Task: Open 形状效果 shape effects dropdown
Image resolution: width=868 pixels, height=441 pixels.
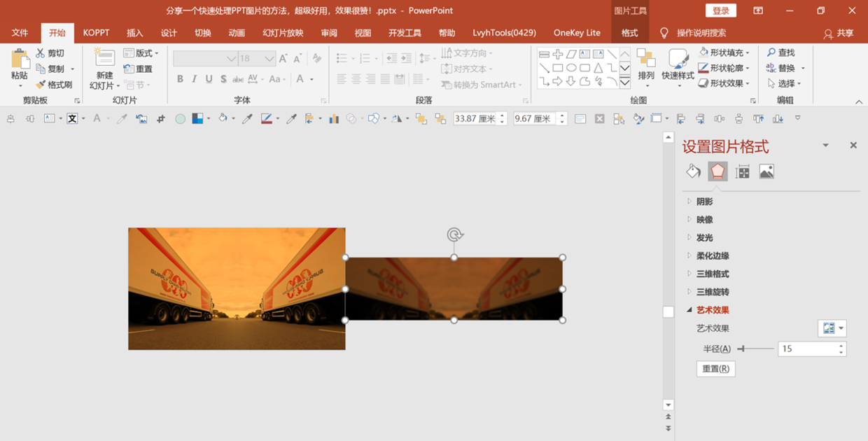Action: pyautogui.click(x=726, y=83)
